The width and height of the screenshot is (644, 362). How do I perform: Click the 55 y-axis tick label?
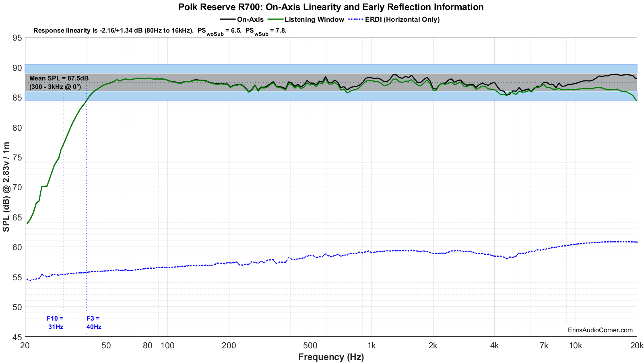[x=17, y=277]
